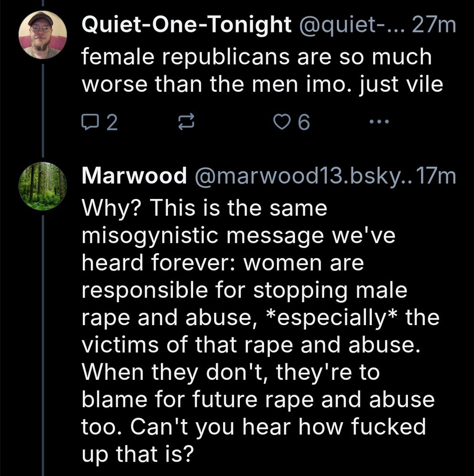Open Marwood's forest avatar
Viewport: 474px width, 476px height.
pos(42,186)
